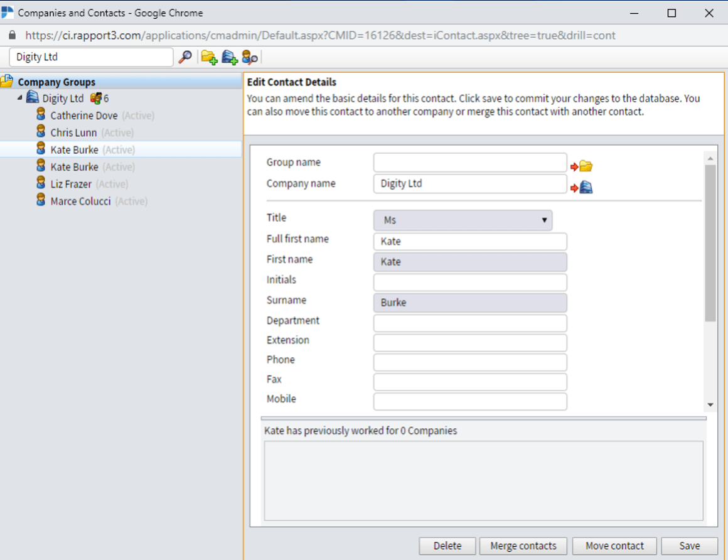Click inside the empty previous companies list box

483,481
